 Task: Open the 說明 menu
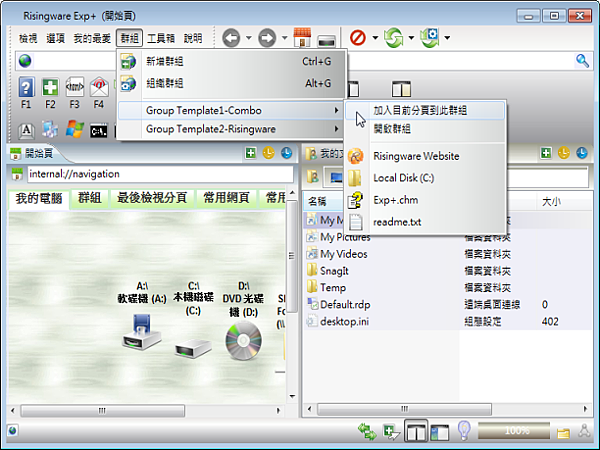pos(193,38)
